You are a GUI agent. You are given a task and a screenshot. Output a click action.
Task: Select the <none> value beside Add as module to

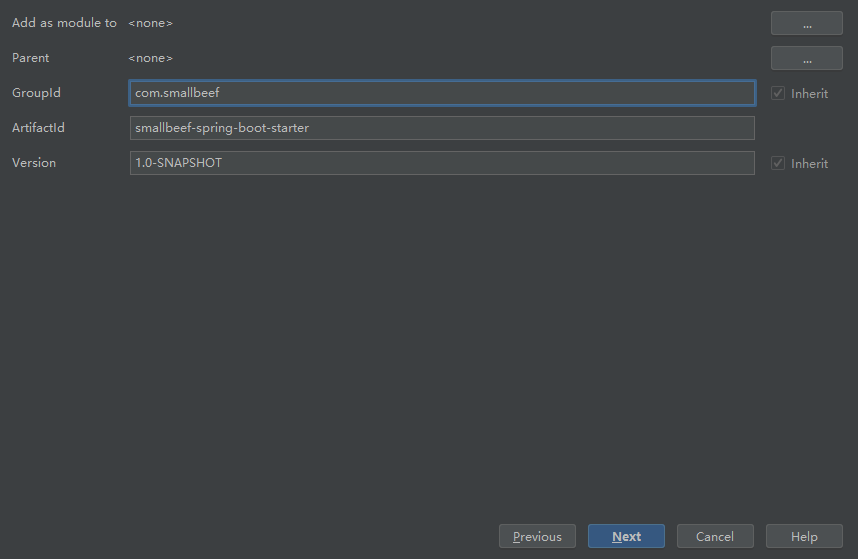click(150, 23)
